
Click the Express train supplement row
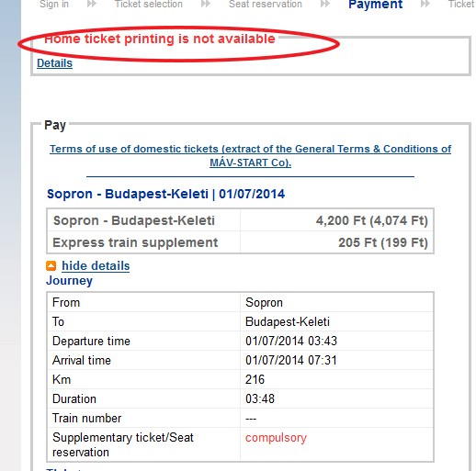(x=240, y=242)
